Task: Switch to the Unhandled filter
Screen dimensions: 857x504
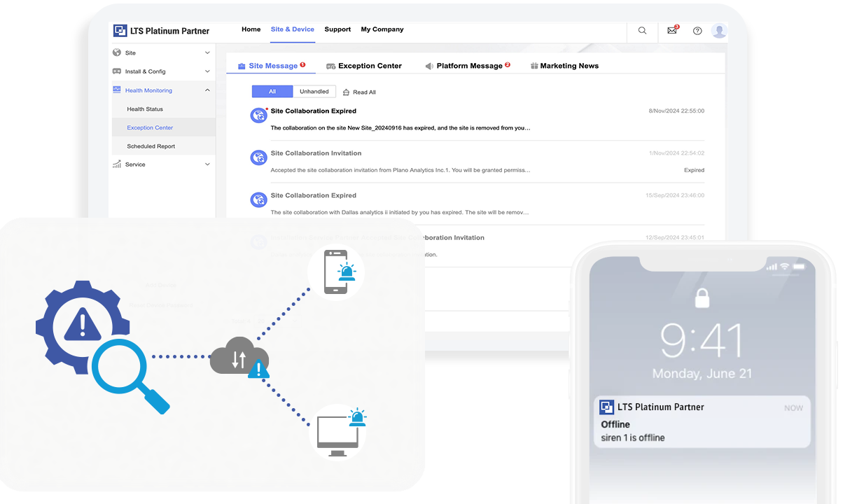Action: click(314, 92)
